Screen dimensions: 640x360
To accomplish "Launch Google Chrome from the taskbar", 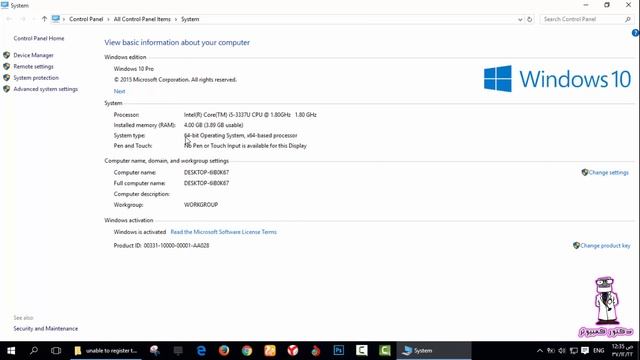I will coord(247,351).
